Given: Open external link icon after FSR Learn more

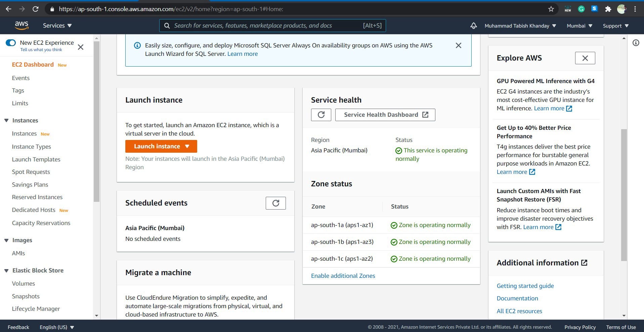Looking at the screenshot, I should (558, 227).
